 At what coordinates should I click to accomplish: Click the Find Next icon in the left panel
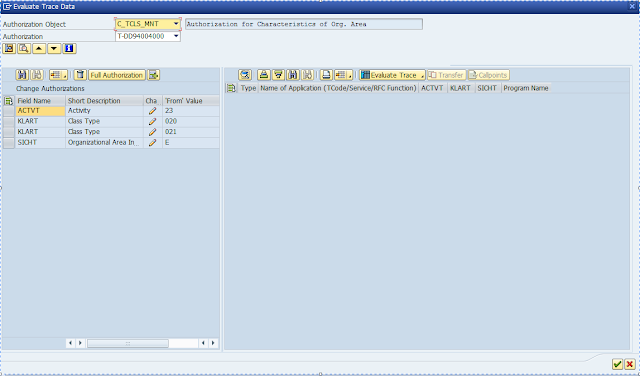(37, 75)
